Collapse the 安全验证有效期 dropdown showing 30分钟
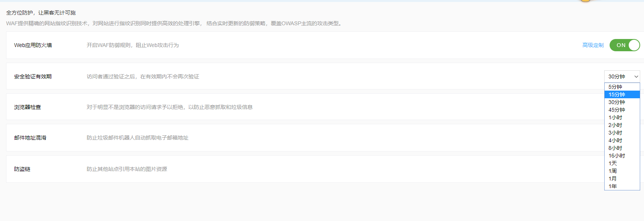Screen dimensions: 644x221 (622, 76)
